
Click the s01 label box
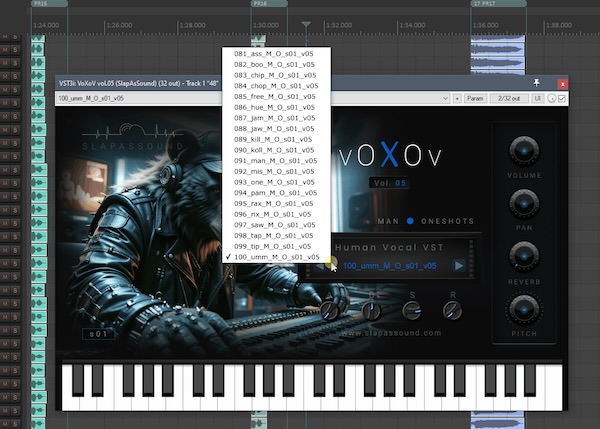click(98, 334)
